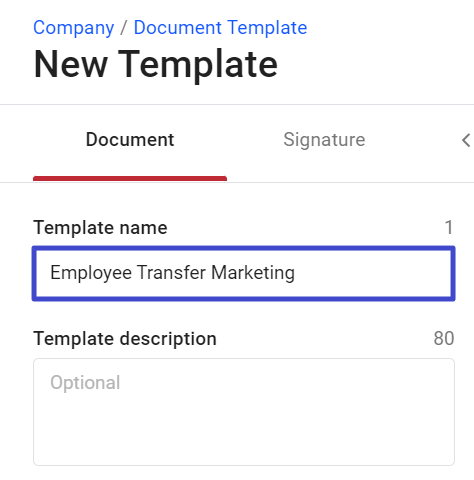Click the left chevron tab scroll arrow
The image size is (474, 480).
coord(466,140)
